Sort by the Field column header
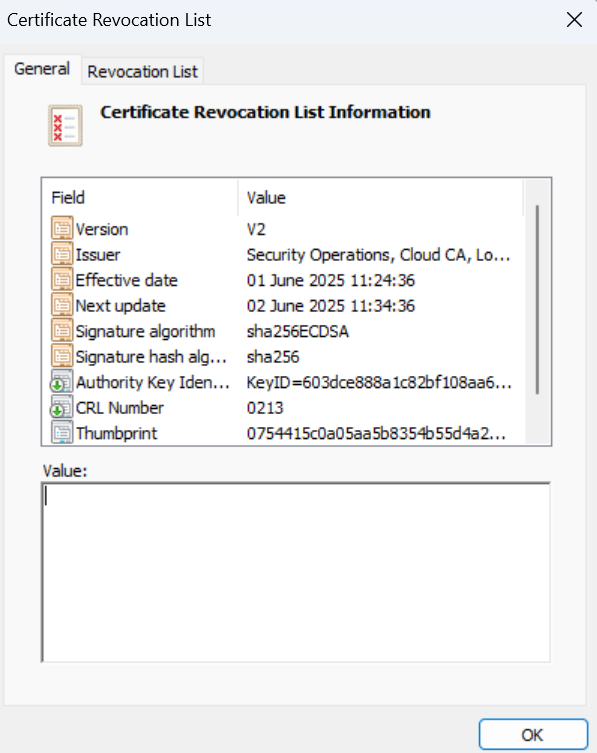 tap(140, 197)
